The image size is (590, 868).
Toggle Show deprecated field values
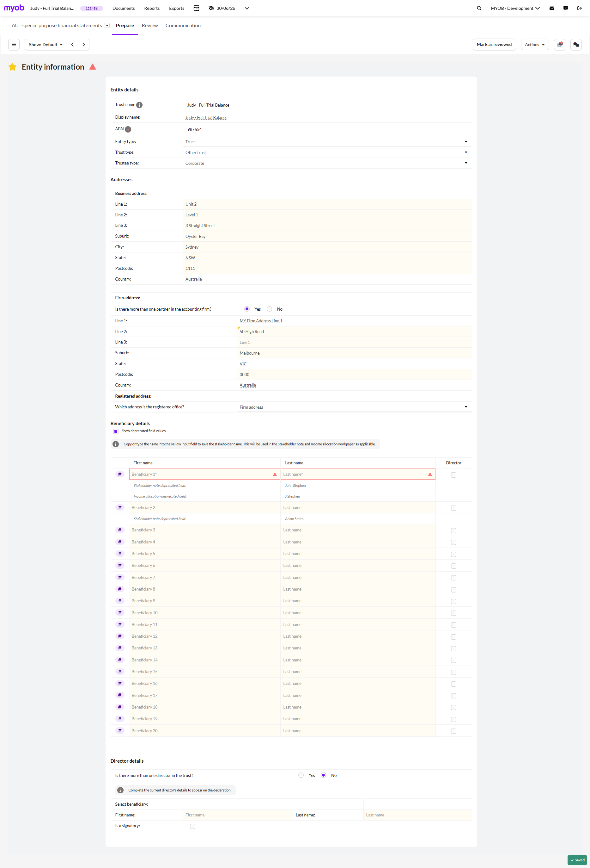pyautogui.click(x=116, y=431)
